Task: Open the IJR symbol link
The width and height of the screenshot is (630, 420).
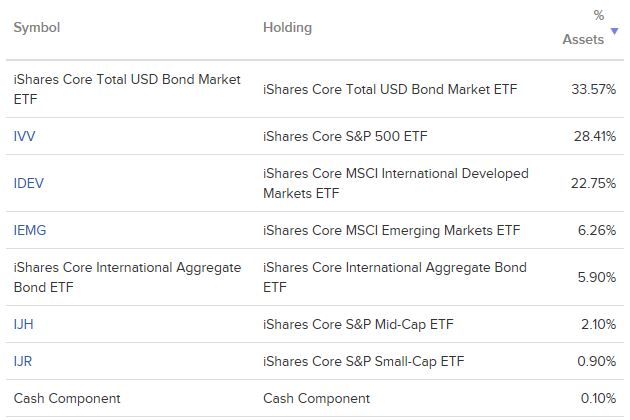Action: coord(23,361)
